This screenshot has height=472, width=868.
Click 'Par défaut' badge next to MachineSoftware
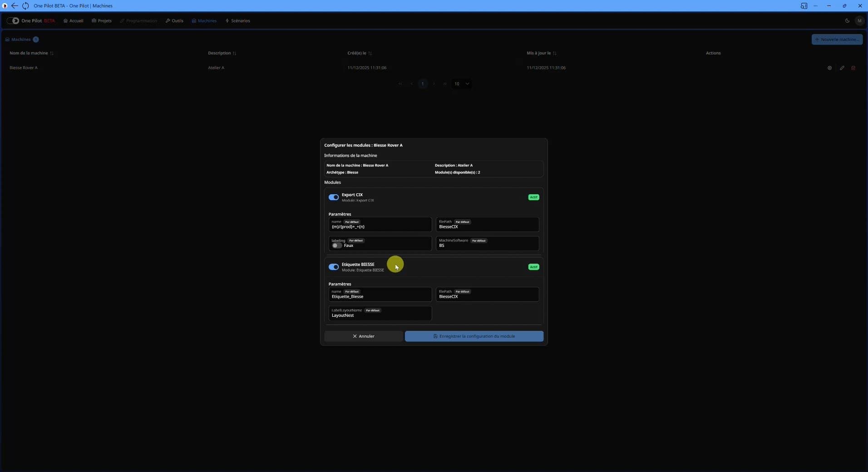478,241
